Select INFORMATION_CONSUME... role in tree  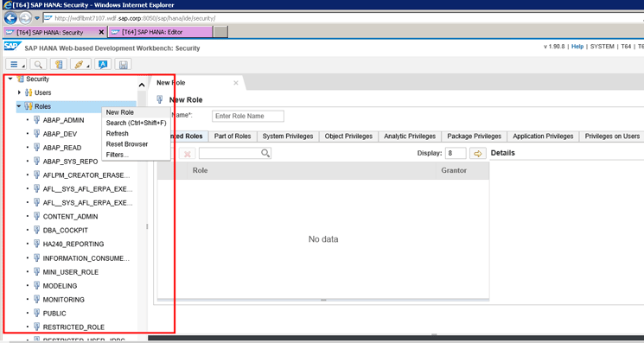86,258
